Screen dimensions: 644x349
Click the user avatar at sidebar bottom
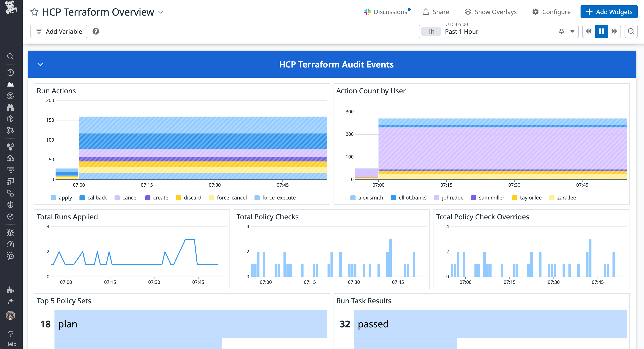10,315
